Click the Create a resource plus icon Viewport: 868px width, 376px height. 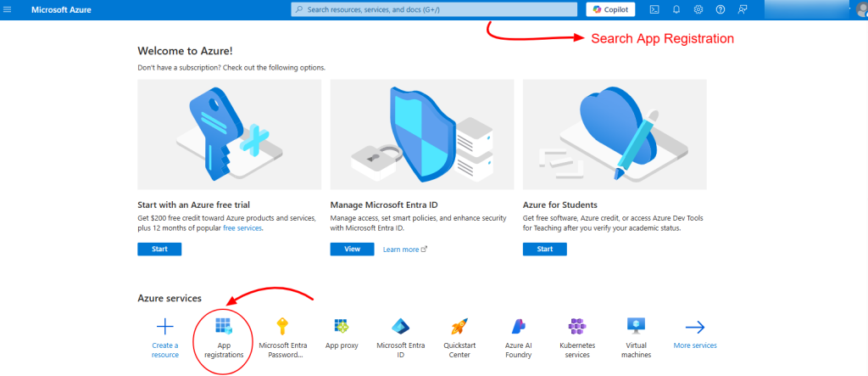click(165, 327)
